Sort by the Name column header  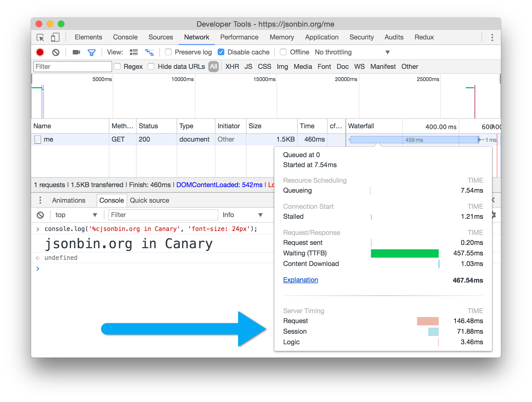pyautogui.click(x=70, y=126)
